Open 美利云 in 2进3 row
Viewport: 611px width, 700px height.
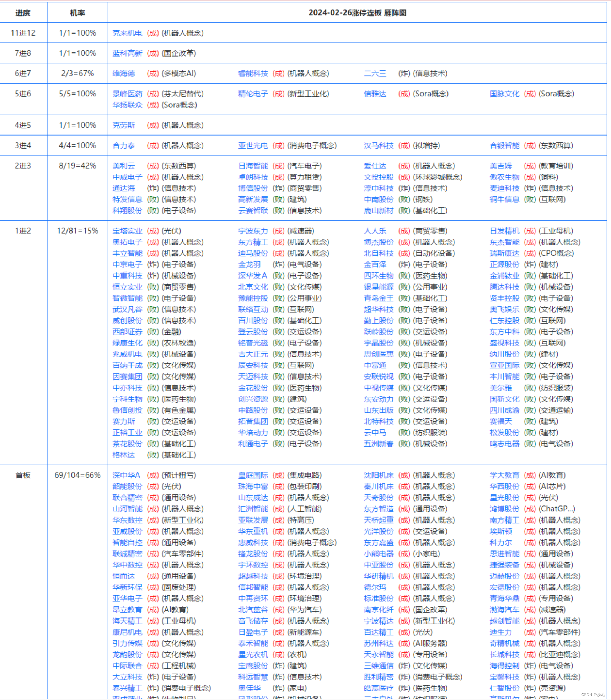click(124, 166)
